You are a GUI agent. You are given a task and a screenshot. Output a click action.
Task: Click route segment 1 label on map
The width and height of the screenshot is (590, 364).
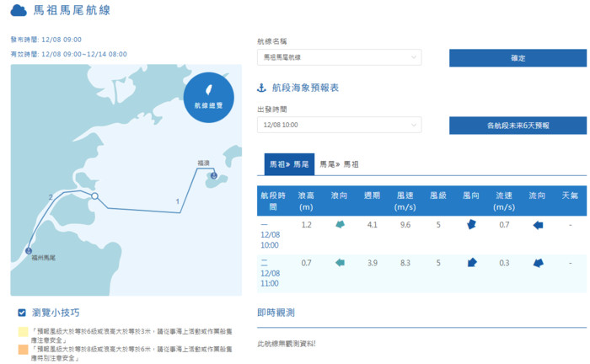coord(178,201)
